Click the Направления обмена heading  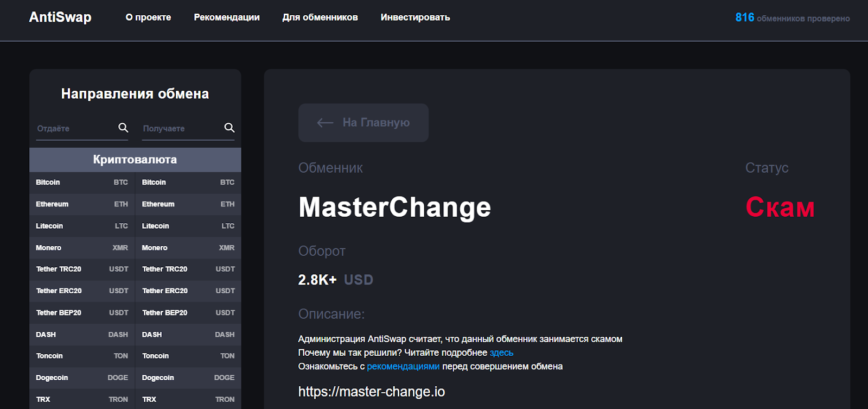pos(135,94)
